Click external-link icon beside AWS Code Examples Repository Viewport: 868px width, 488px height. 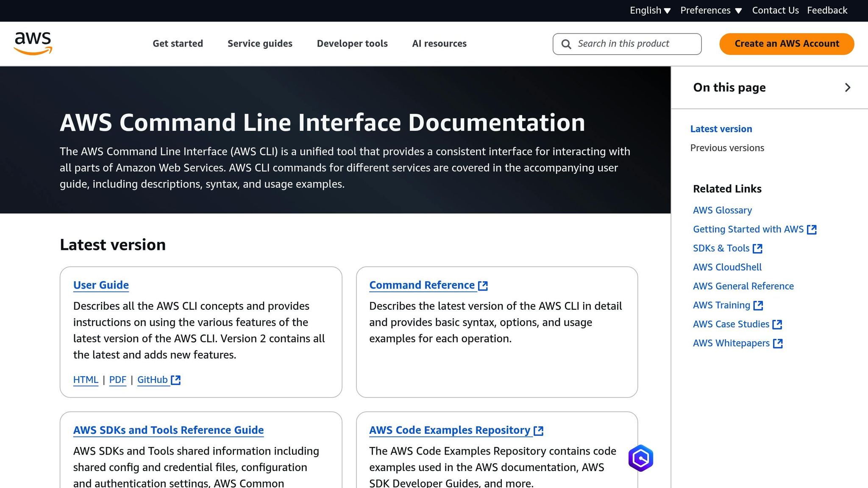pos(539,431)
